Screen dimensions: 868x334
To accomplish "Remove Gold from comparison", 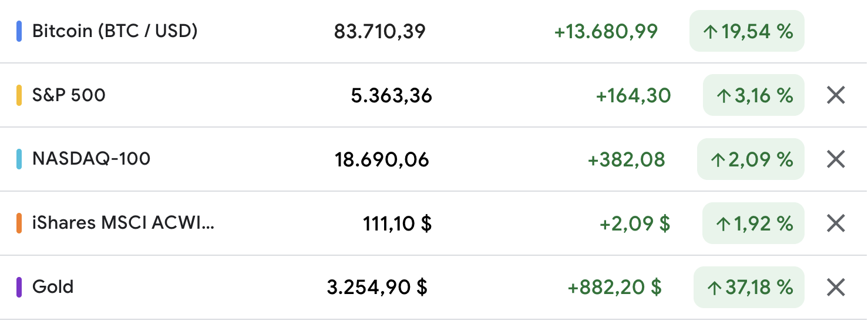I will pyautogui.click(x=835, y=288).
